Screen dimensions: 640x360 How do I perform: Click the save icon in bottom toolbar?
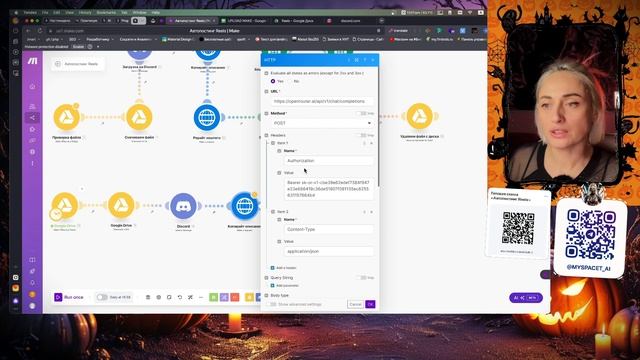148,297
